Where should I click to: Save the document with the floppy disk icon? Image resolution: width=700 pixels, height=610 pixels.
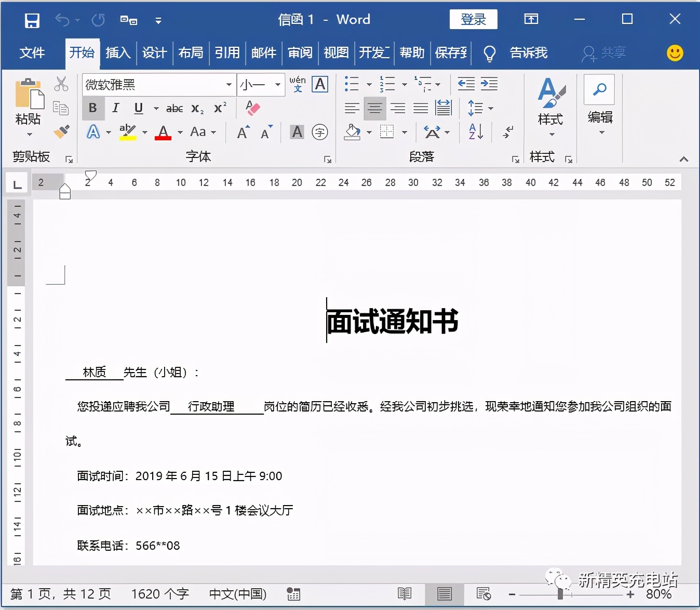click(32, 20)
